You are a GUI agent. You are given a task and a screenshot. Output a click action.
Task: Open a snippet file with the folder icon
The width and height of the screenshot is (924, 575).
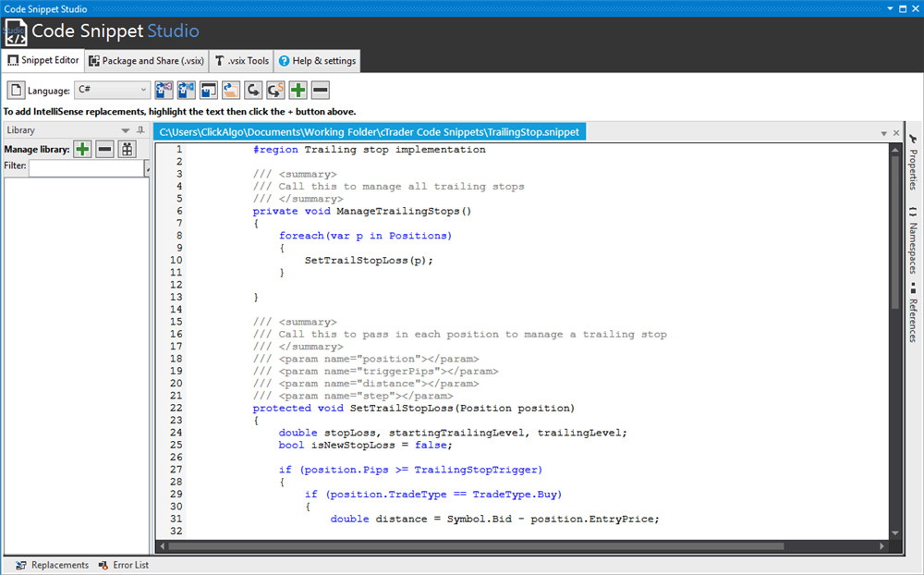point(231,91)
